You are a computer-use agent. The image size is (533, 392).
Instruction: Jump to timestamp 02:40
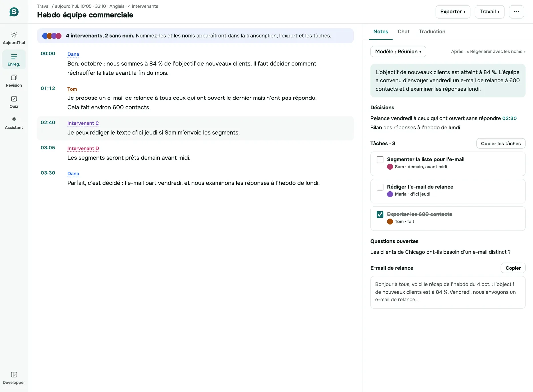pos(48,123)
